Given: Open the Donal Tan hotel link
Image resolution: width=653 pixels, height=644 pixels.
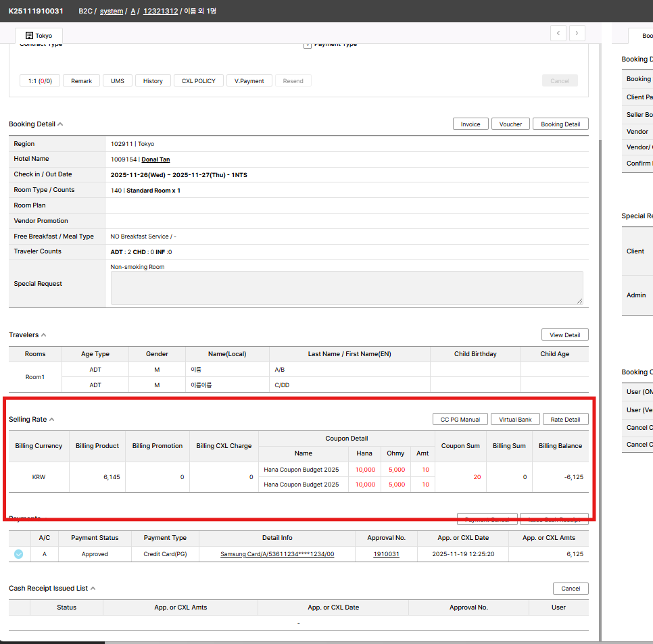Looking at the screenshot, I should tap(155, 159).
